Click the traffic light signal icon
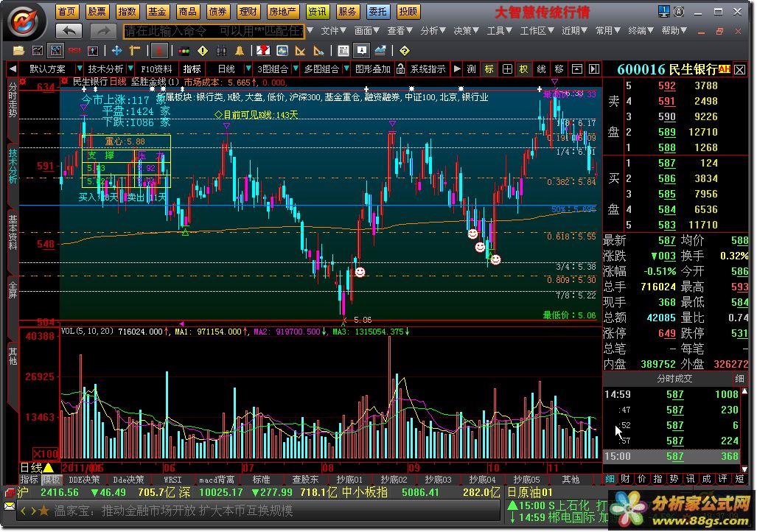This screenshot has height=532, width=757. pos(184,51)
